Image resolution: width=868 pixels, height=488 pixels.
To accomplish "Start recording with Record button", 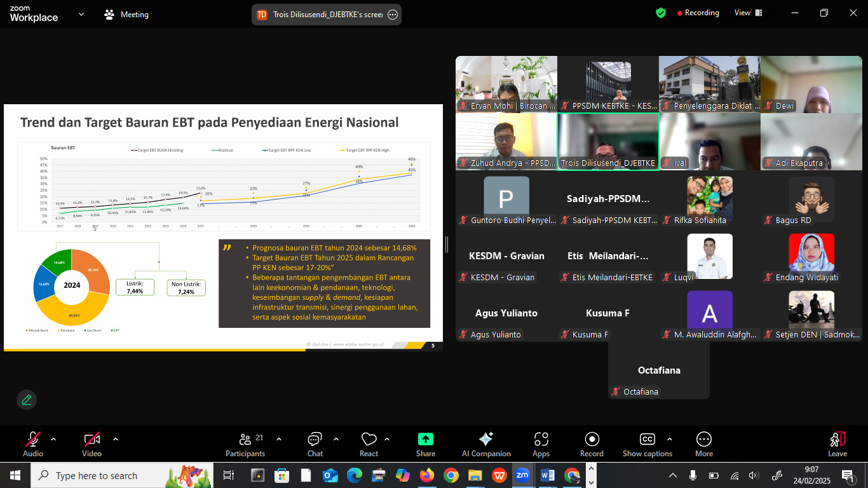I will (592, 444).
